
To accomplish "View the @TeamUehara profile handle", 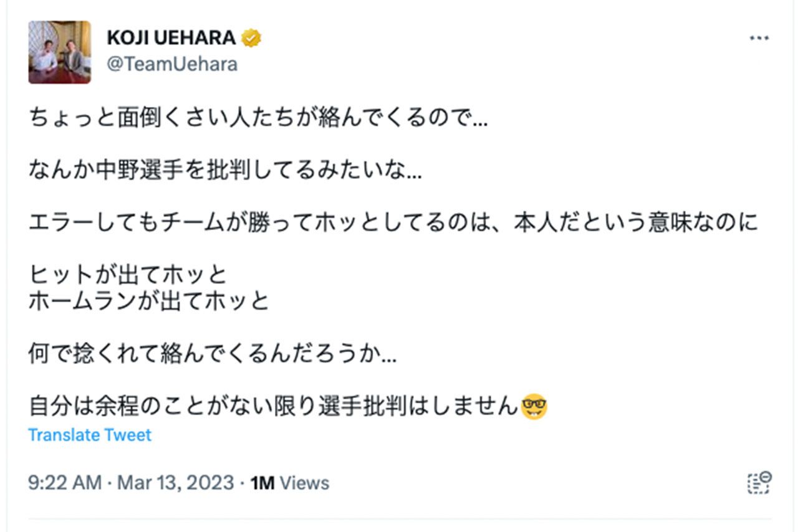I will (171, 64).
